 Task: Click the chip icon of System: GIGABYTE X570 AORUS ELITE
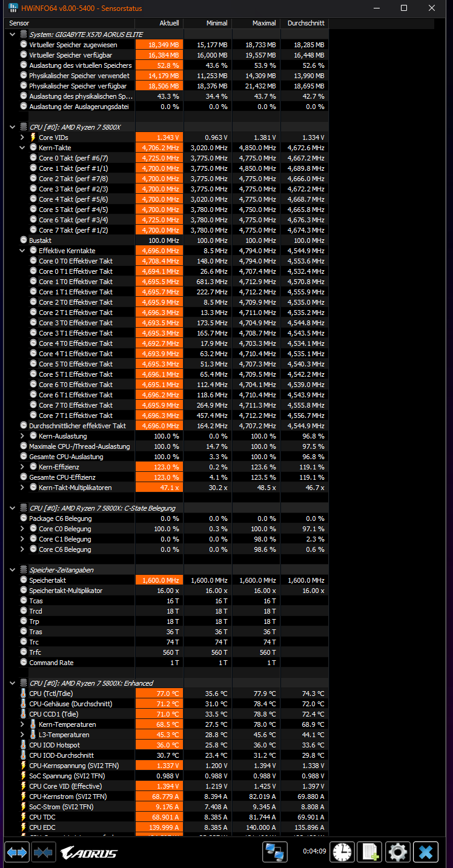click(x=24, y=35)
